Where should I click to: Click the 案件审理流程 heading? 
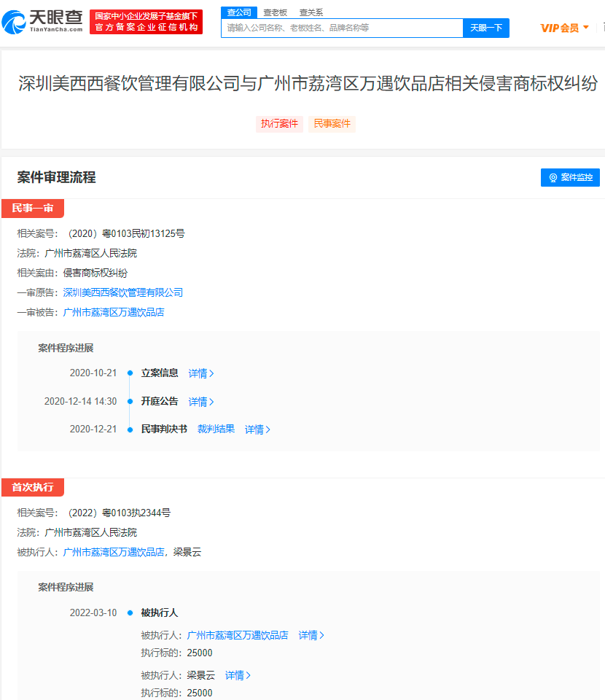point(57,177)
